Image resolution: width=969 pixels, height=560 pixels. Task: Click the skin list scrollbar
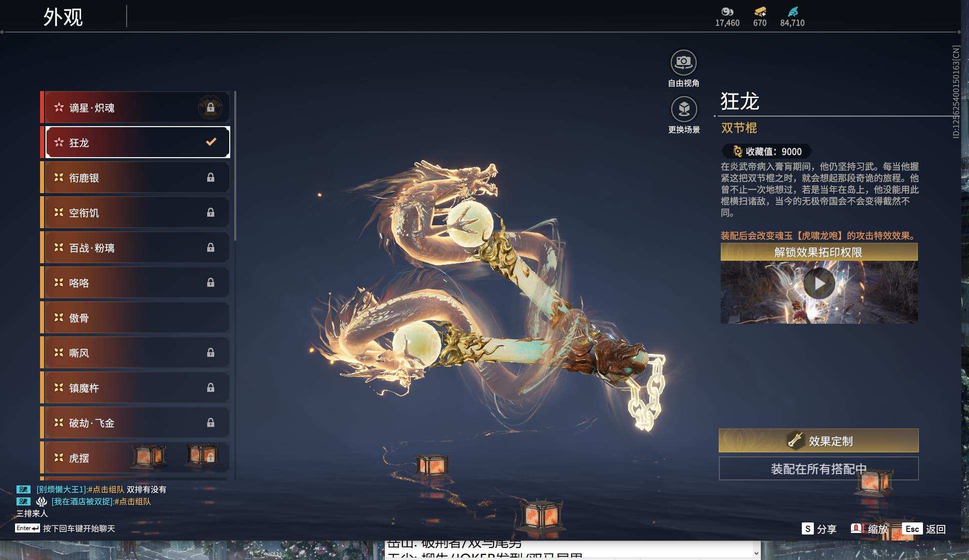click(235, 166)
